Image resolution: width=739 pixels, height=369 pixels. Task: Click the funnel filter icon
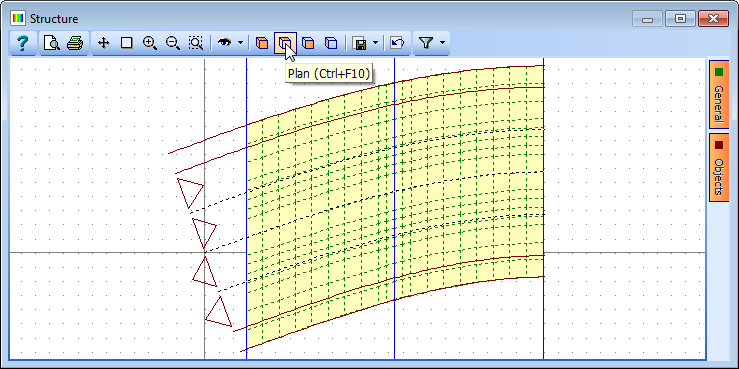click(x=426, y=43)
